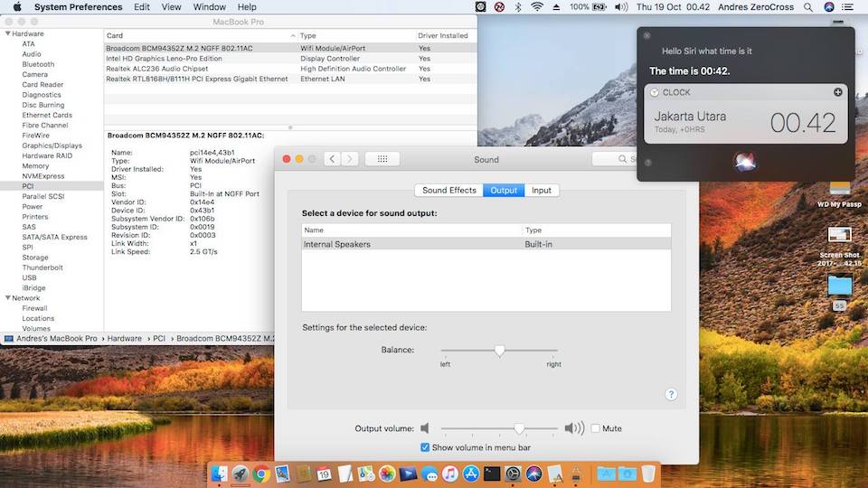868x488 pixels.
Task: Open App Store from dock
Action: (x=471, y=474)
